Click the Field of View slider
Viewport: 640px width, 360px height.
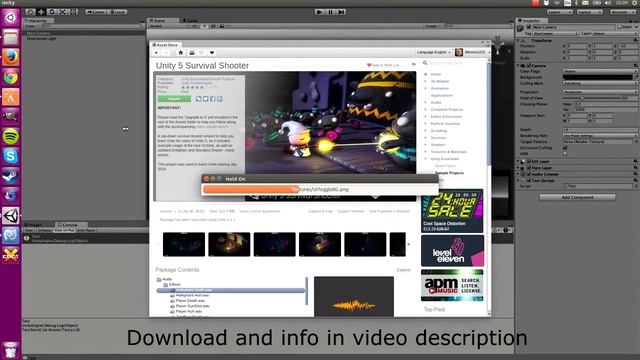(x=592, y=98)
